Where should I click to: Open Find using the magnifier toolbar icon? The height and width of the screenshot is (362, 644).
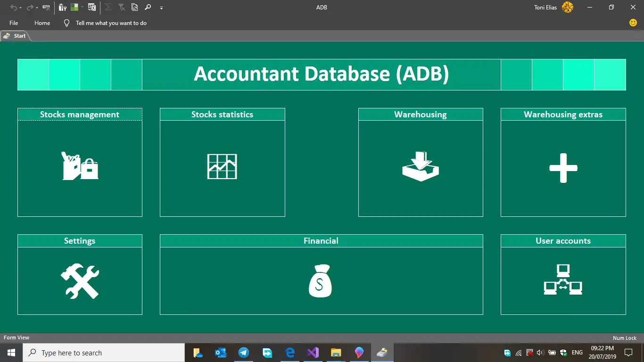point(147,8)
